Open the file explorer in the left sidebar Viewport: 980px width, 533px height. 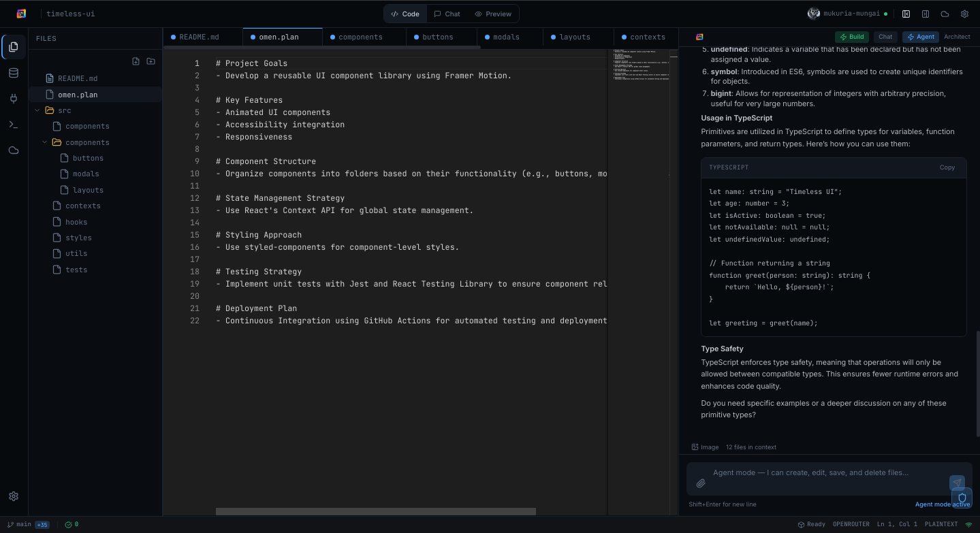pos(14,46)
